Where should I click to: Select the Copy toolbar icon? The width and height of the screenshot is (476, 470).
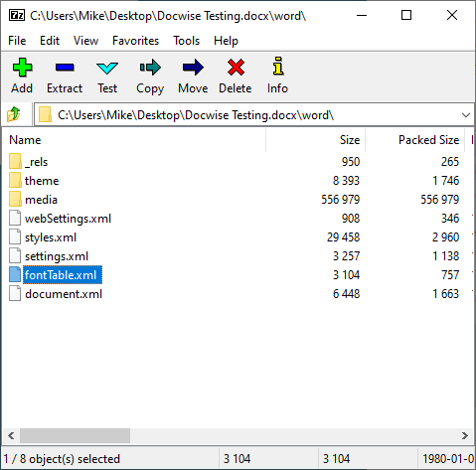(x=150, y=68)
